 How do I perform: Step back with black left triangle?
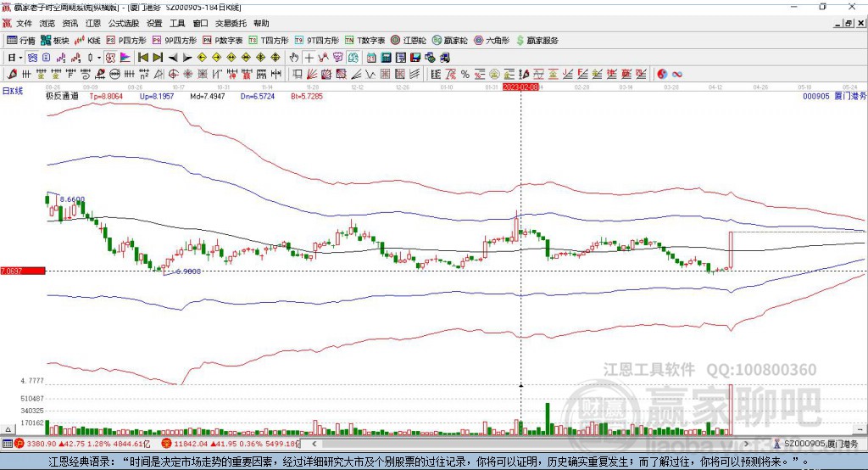pos(173,58)
